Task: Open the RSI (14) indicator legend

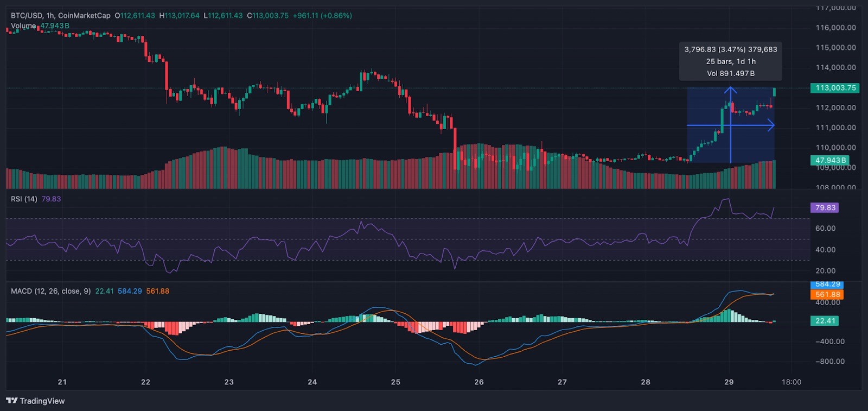Action: point(24,199)
